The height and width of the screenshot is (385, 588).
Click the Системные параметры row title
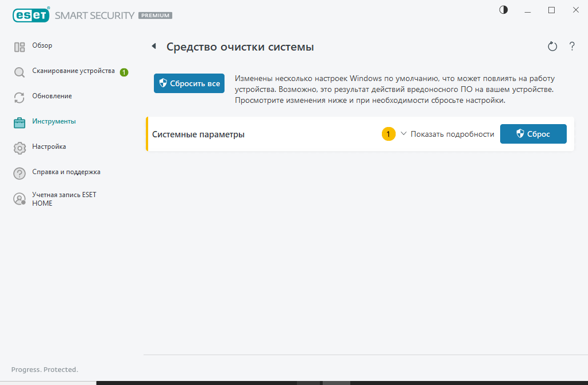pos(198,134)
